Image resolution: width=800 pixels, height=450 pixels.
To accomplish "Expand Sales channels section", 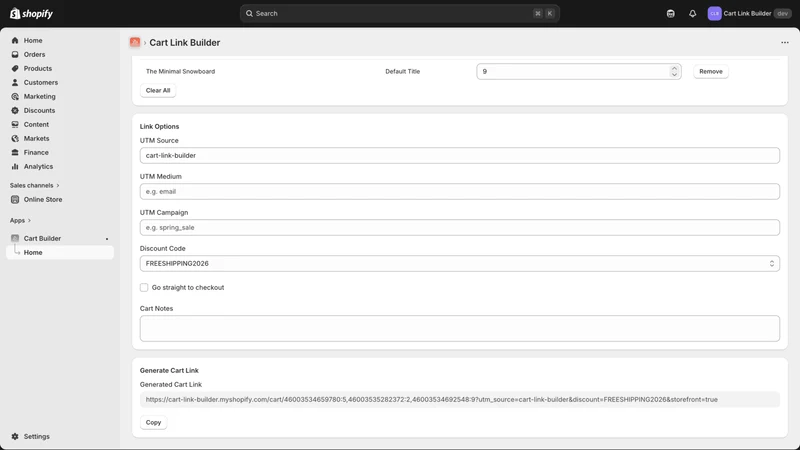I will 34,185.
